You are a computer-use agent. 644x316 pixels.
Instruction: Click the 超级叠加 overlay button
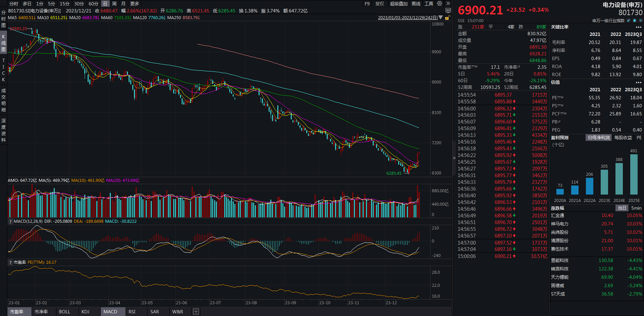(399, 4)
